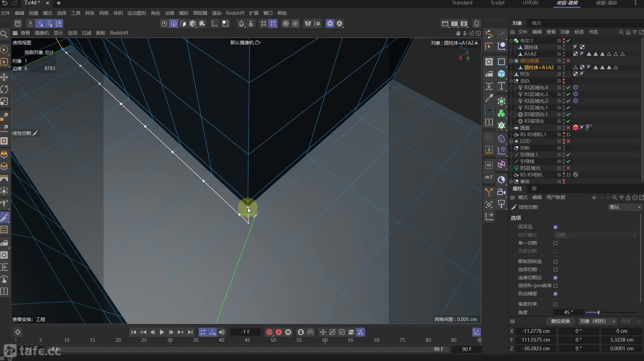Open the Text object icon

tap(501, 86)
